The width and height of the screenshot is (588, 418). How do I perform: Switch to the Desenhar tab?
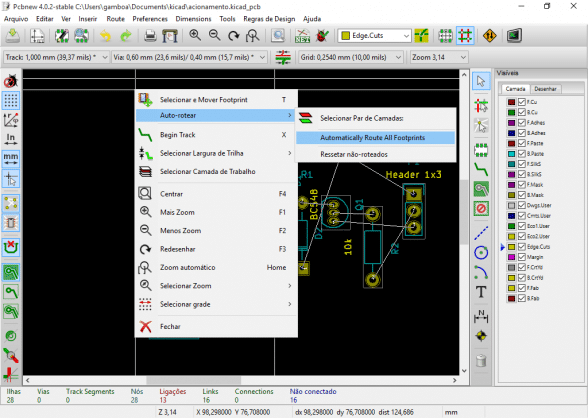coord(545,89)
